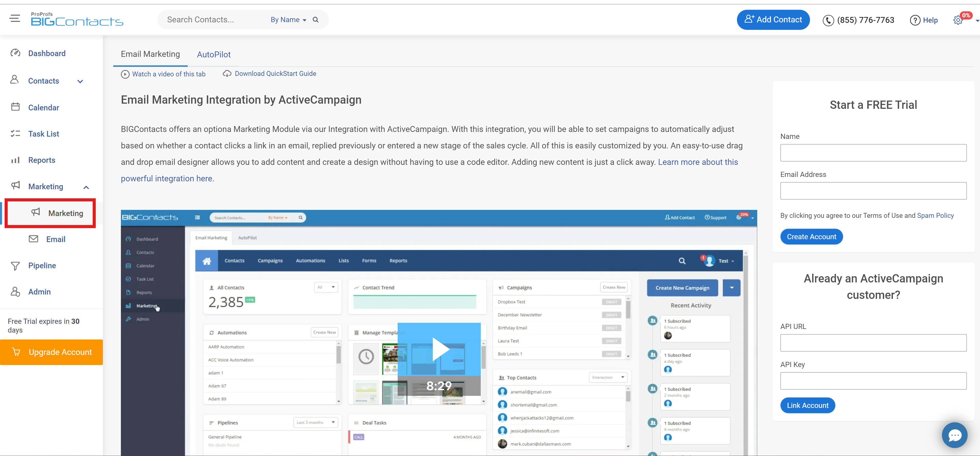Expand the Contacts sidebar chevron
The width and height of the screenshot is (980, 456).
tap(80, 81)
